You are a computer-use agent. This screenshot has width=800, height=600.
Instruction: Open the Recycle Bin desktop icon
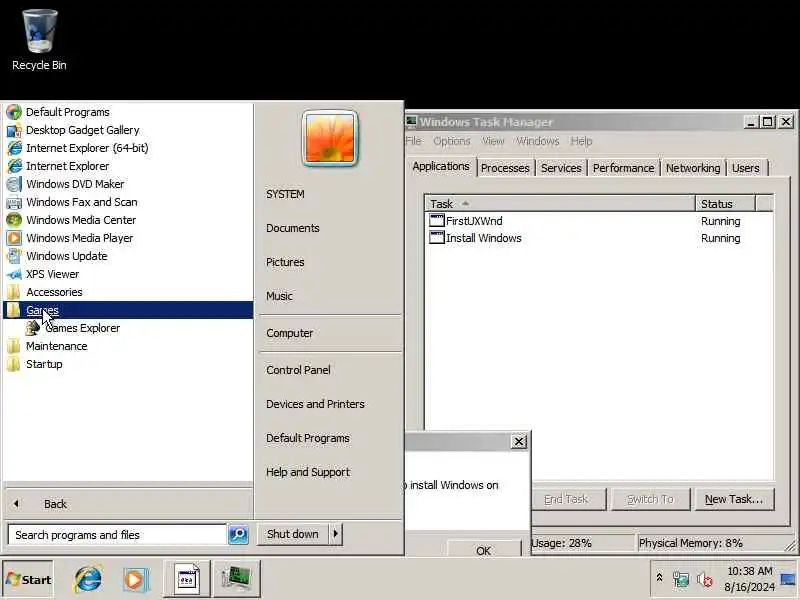[x=39, y=40]
